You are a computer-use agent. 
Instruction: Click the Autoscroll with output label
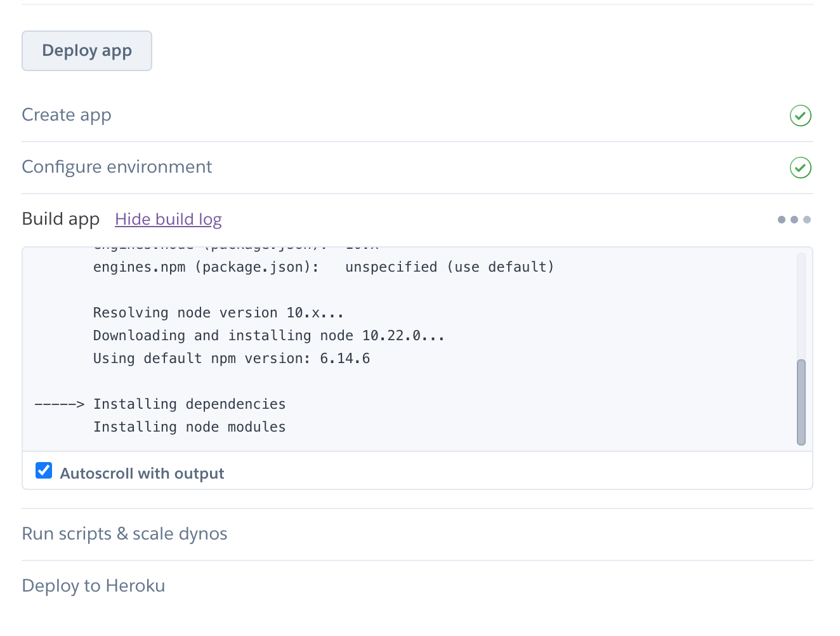142,474
